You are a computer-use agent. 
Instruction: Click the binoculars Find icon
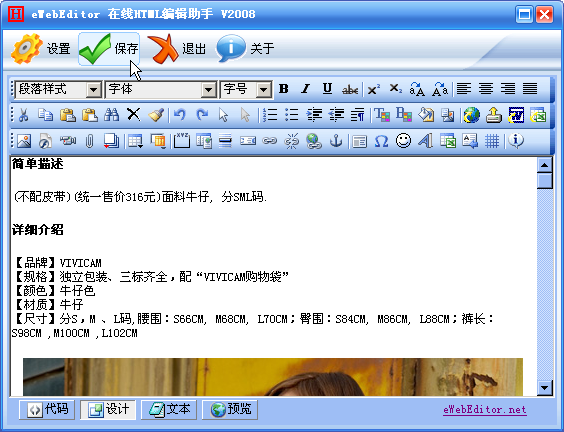[112, 115]
